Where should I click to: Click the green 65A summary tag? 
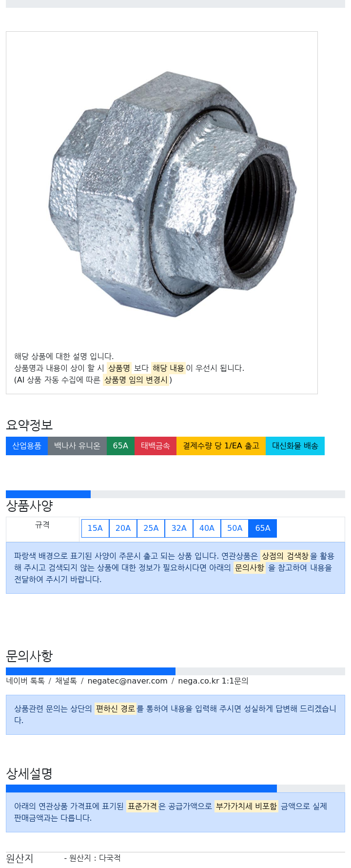point(120,446)
